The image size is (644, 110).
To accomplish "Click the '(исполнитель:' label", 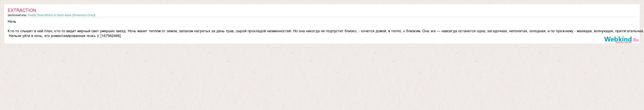I will point(17,15).
